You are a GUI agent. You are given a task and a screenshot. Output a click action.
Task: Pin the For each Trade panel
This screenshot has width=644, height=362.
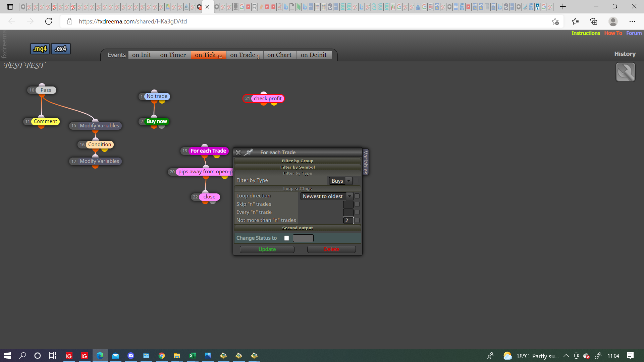click(248, 153)
